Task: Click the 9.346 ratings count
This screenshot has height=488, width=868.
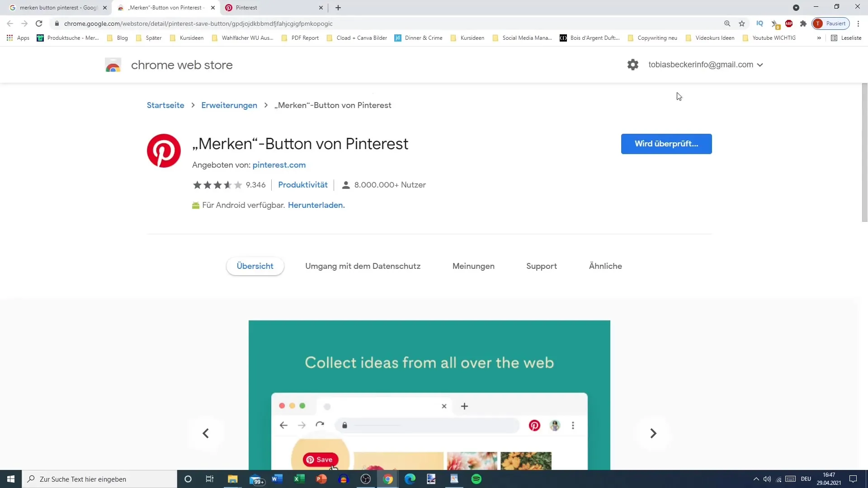Action: (x=255, y=185)
